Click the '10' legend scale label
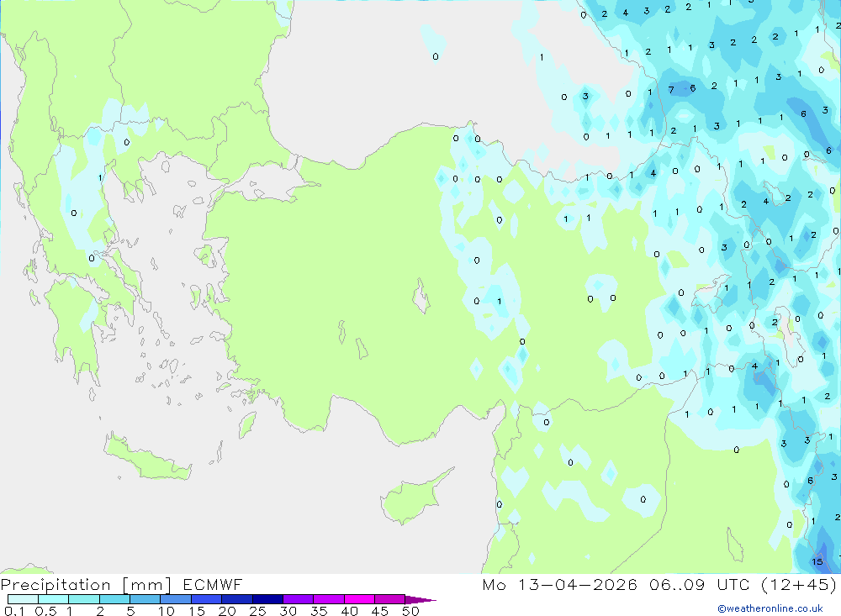This screenshot has height=616, width=841. [x=167, y=611]
